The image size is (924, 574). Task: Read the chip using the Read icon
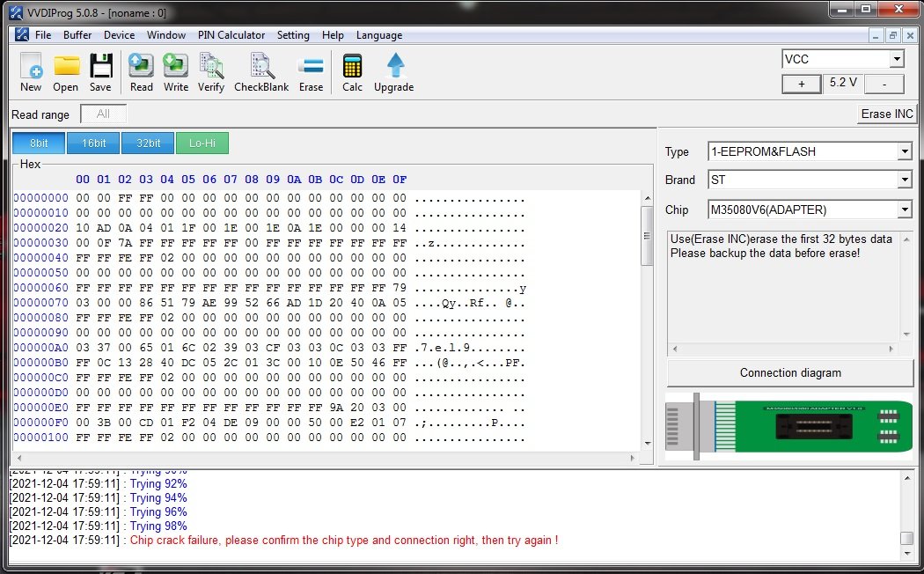point(141,71)
